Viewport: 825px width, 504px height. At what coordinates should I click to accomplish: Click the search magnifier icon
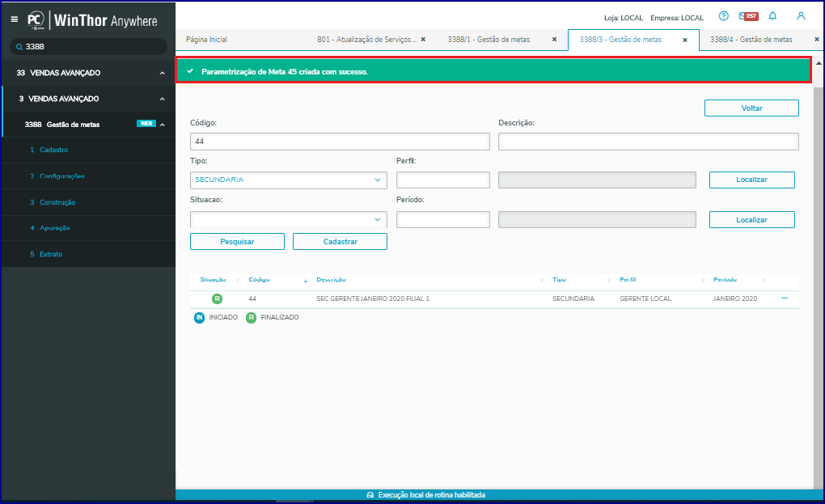pyautogui.click(x=19, y=47)
